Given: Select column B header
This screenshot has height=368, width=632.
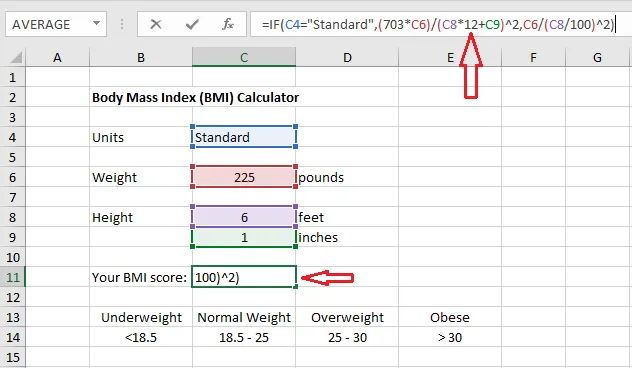Looking at the screenshot, I should (x=141, y=58).
